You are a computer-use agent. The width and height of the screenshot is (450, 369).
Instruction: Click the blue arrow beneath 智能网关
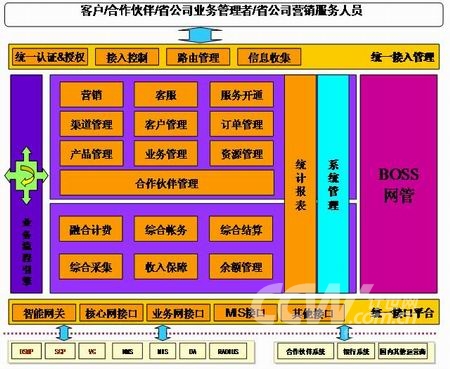(64, 333)
